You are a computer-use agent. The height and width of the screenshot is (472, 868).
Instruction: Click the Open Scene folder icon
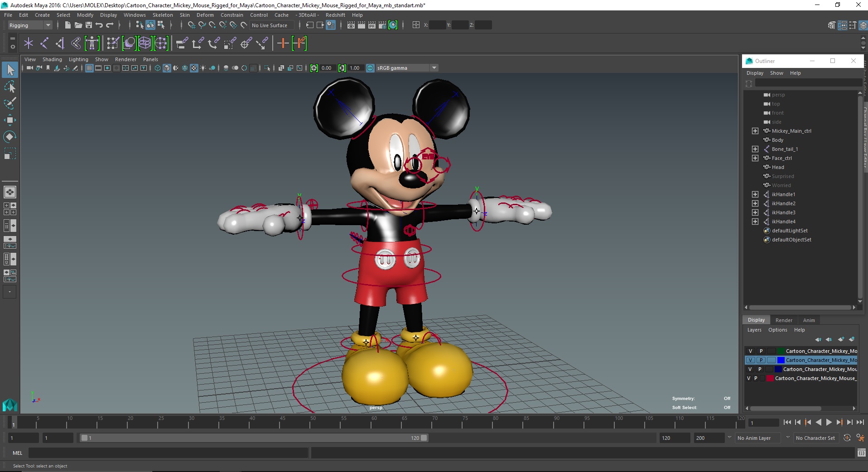click(78, 25)
